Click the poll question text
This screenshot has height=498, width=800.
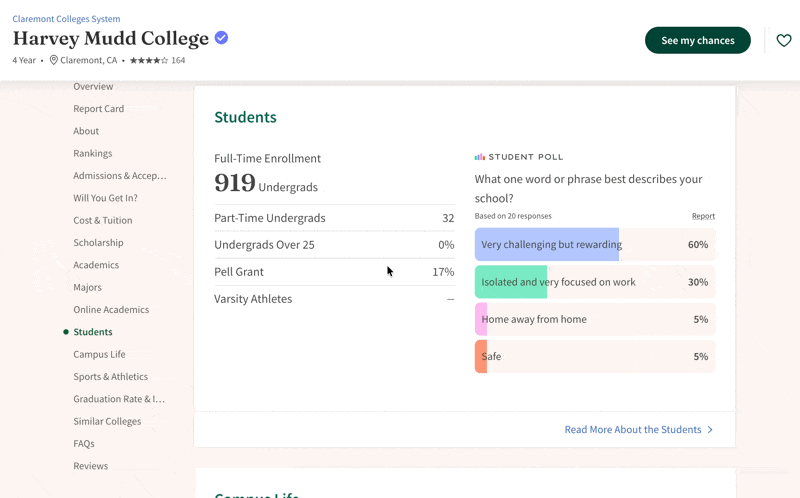tap(588, 189)
